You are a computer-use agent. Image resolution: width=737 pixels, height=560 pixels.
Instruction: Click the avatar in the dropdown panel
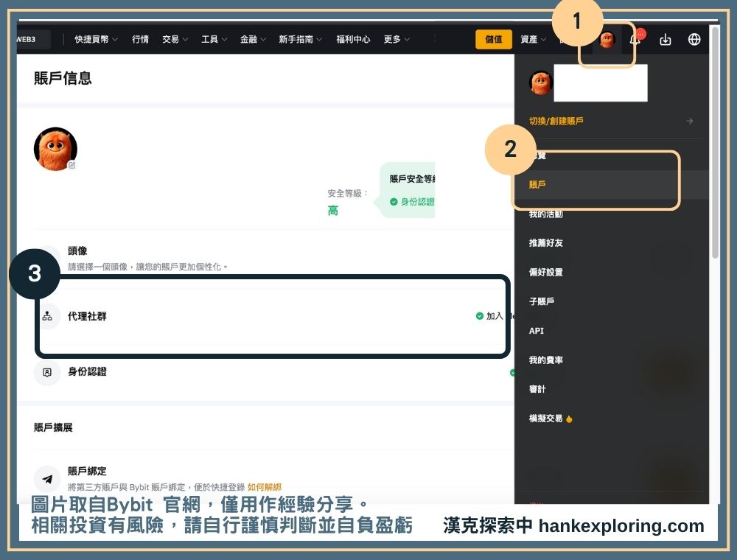tap(540, 83)
